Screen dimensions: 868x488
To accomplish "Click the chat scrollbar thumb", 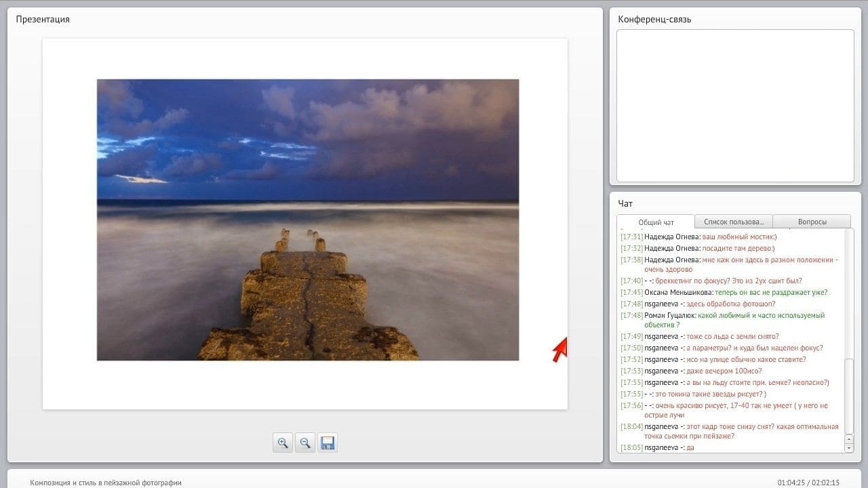I will (x=849, y=396).
